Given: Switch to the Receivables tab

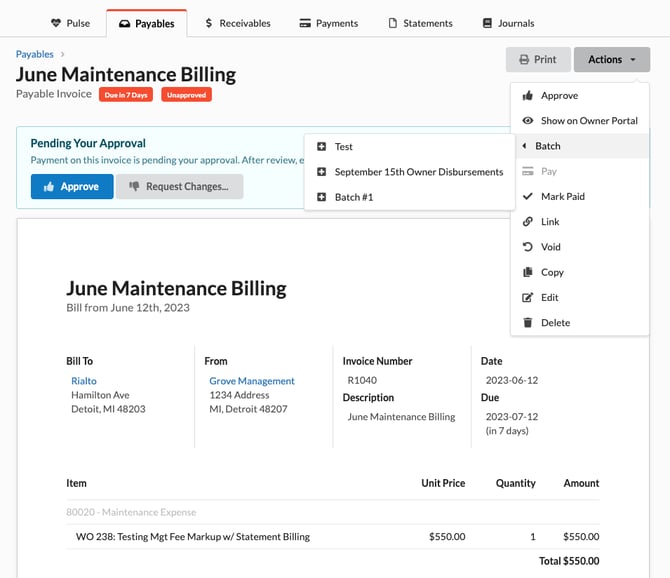Looking at the screenshot, I should pos(237,23).
